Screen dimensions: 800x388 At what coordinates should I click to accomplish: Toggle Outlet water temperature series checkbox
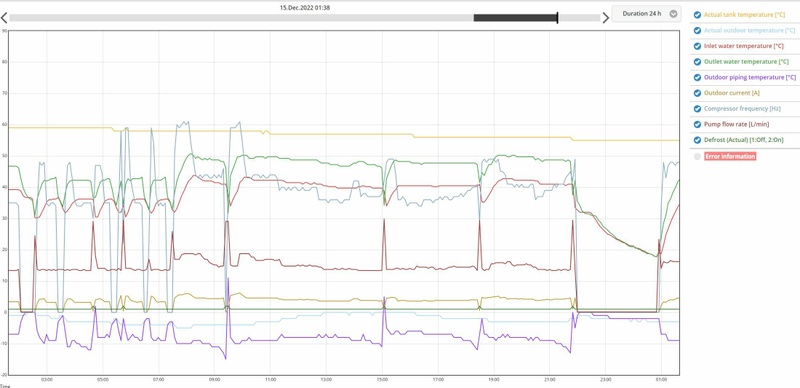697,62
